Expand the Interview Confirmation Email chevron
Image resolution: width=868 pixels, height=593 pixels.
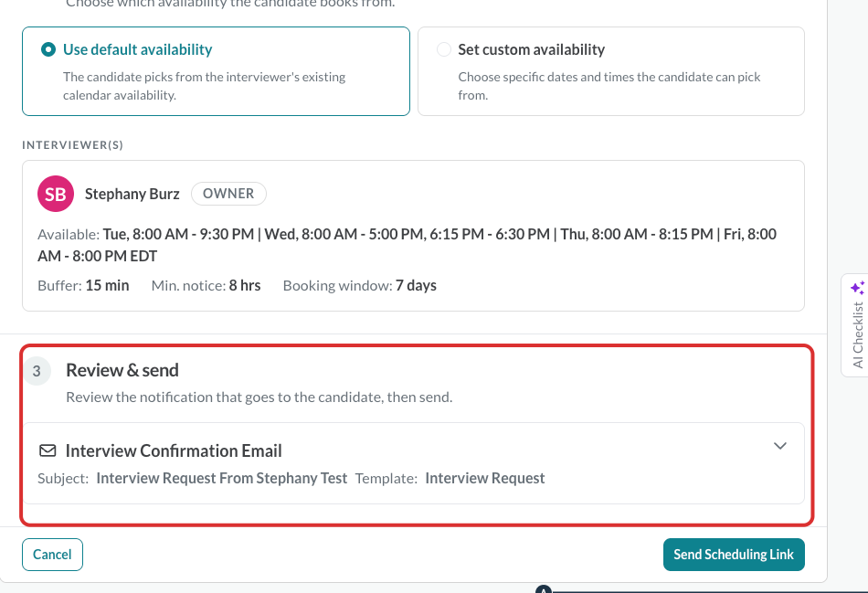click(780, 446)
